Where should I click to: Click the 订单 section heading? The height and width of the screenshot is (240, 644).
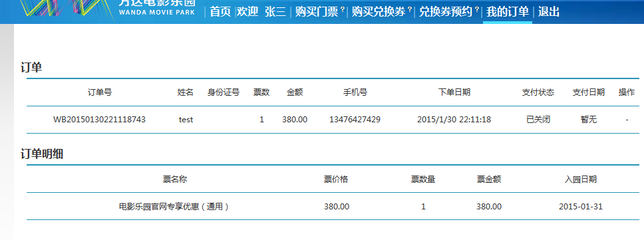(x=31, y=67)
